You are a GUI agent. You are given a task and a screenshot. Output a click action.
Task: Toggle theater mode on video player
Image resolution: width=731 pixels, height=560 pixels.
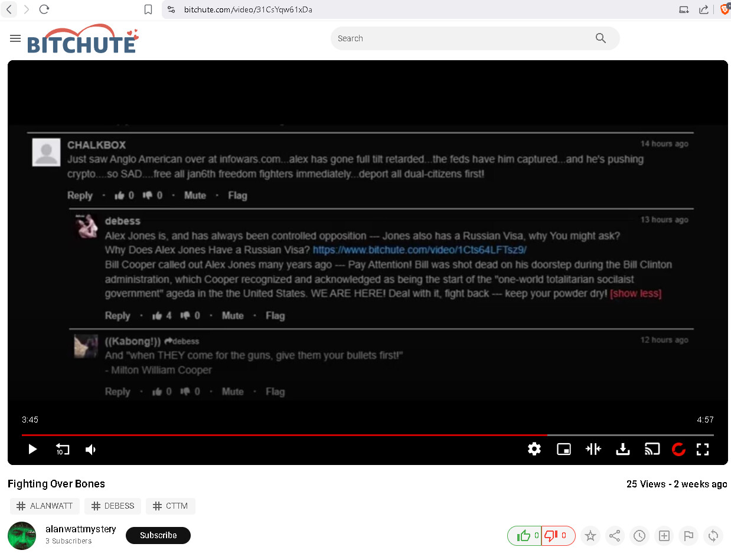[593, 450]
